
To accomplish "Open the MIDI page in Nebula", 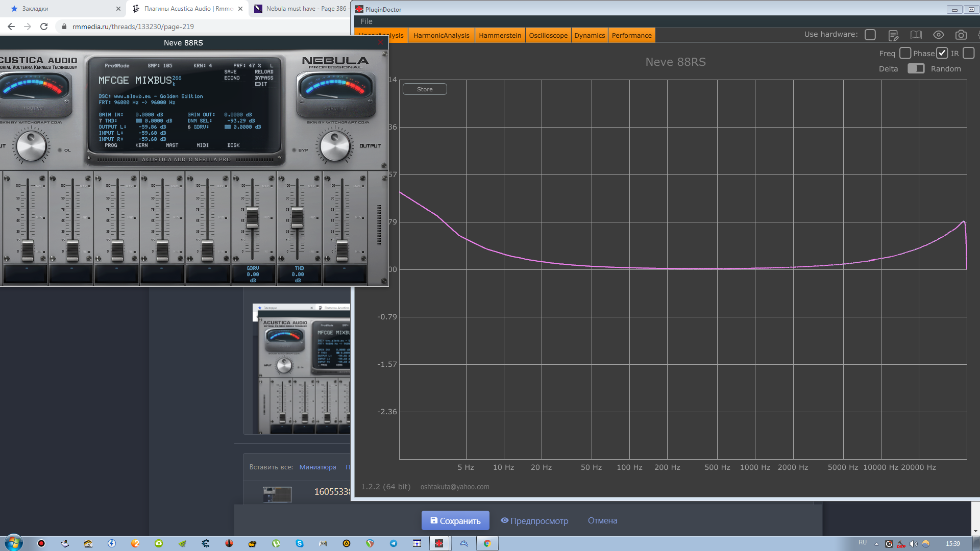I will (x=203, y=145).
